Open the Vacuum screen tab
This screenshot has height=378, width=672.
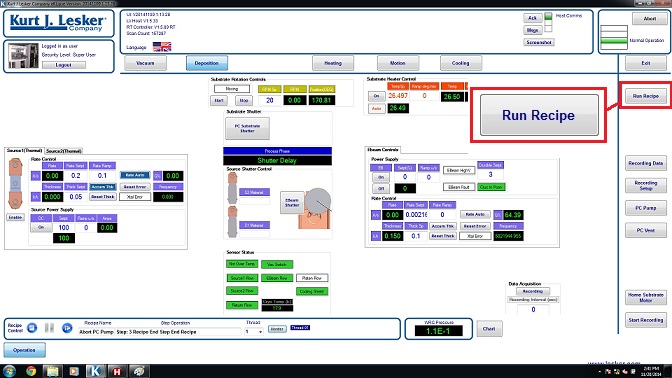click(x=145, y=63)
